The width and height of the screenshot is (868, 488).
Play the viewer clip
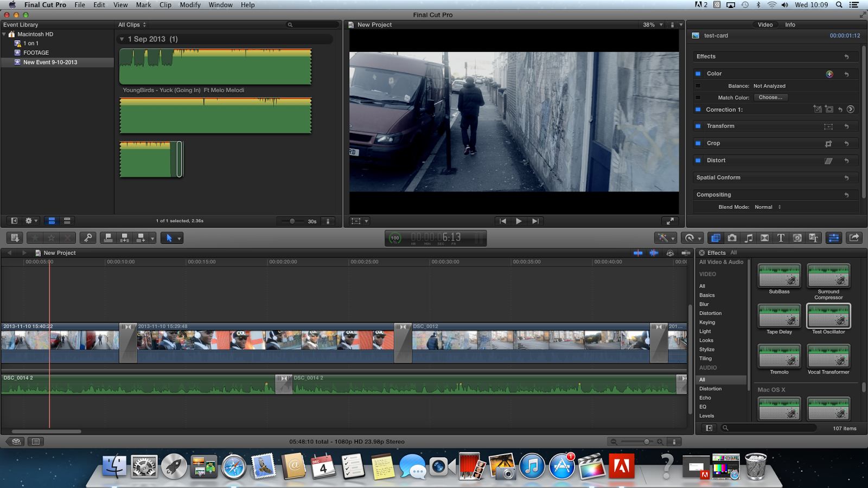(519, 221)
